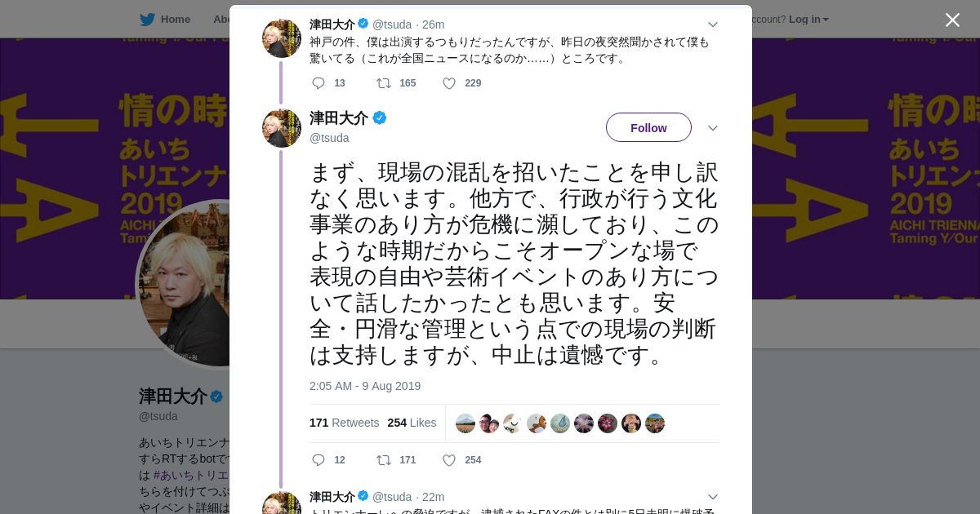Click the first liker avatar thumbnail
This screenshot has width=980, height=514.
(x=465, y=423)
